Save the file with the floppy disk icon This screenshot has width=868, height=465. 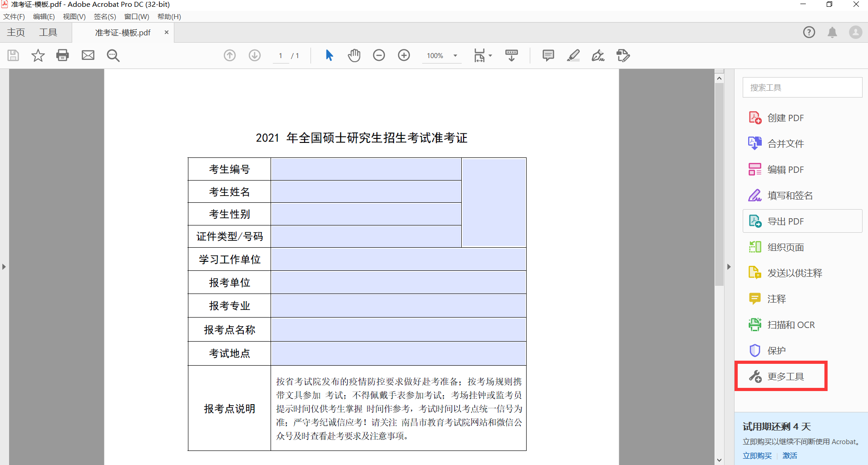tap(13, 55)
